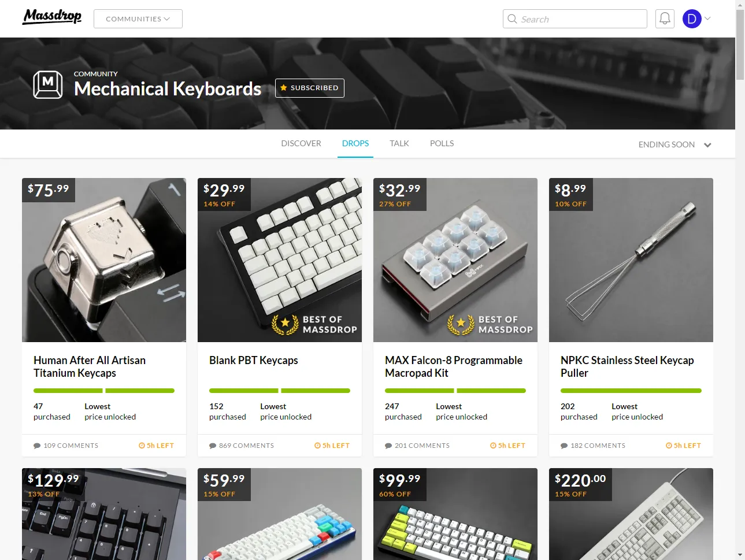
Task: Toggle the Subscribed star button
Action: tap(310, 88)
